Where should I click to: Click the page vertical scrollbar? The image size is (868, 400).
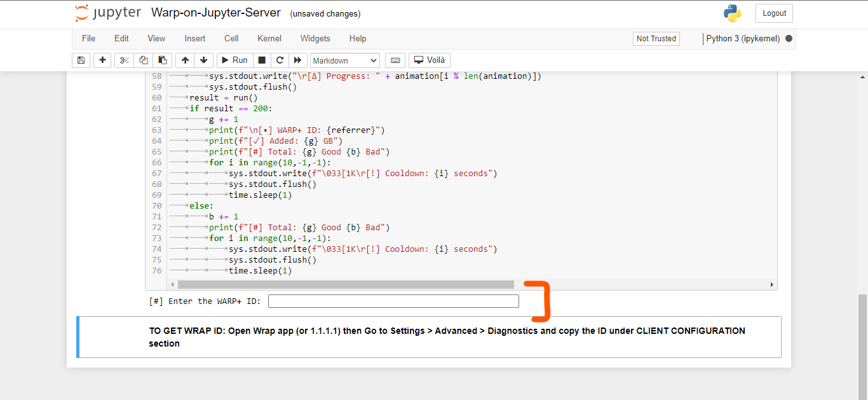[862, 346]
